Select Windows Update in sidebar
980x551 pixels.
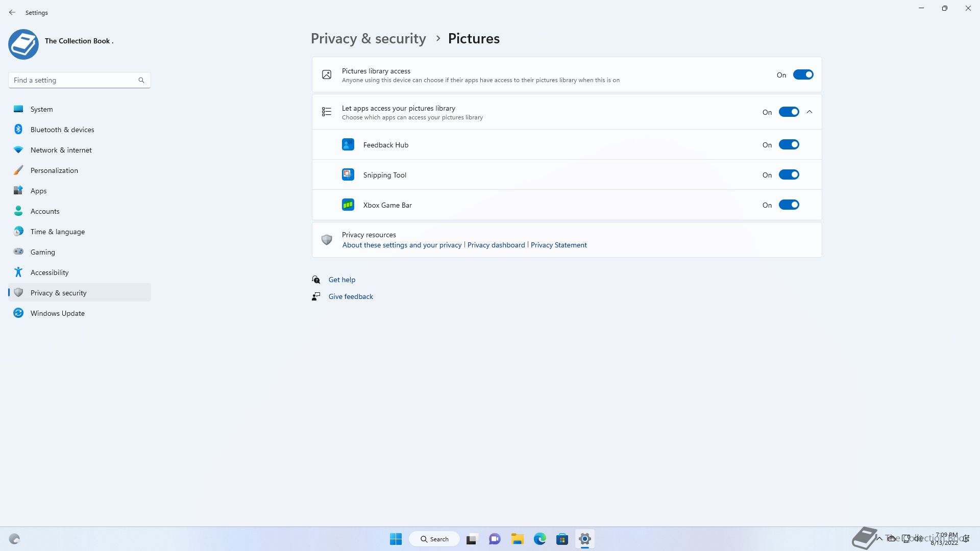[80, 313]
